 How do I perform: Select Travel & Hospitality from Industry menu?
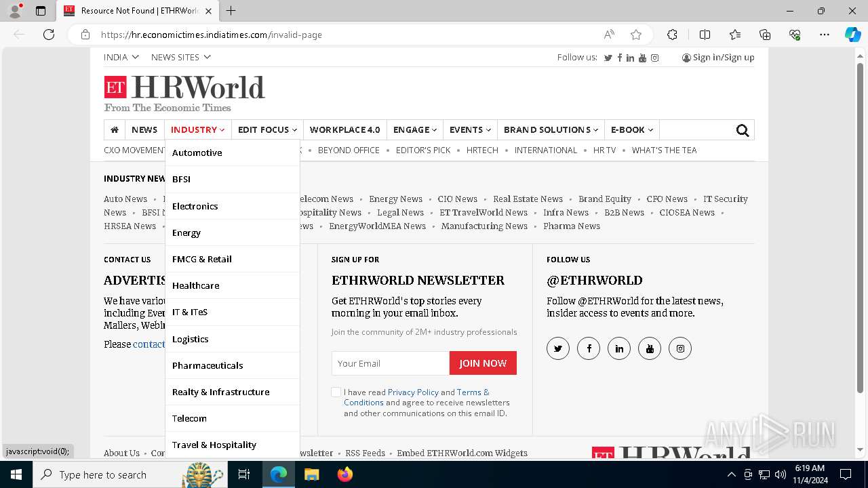click(x=233, y=445)
